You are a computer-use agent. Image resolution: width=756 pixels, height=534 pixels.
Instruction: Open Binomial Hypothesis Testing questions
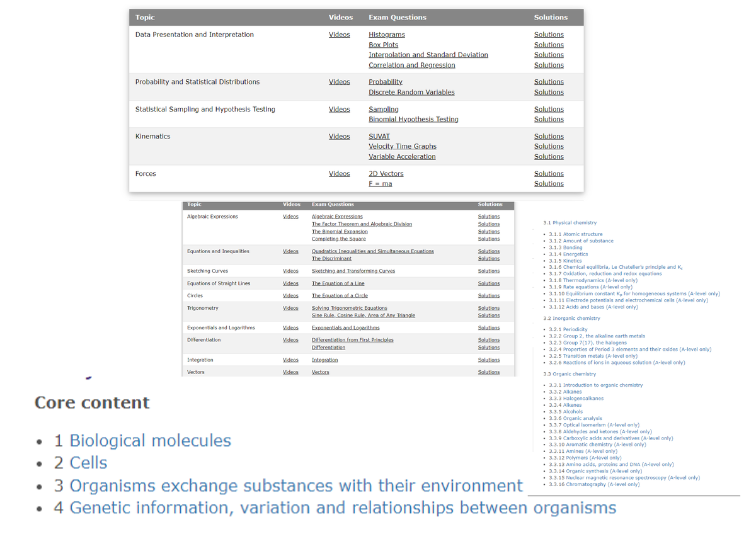pos(413,119)
